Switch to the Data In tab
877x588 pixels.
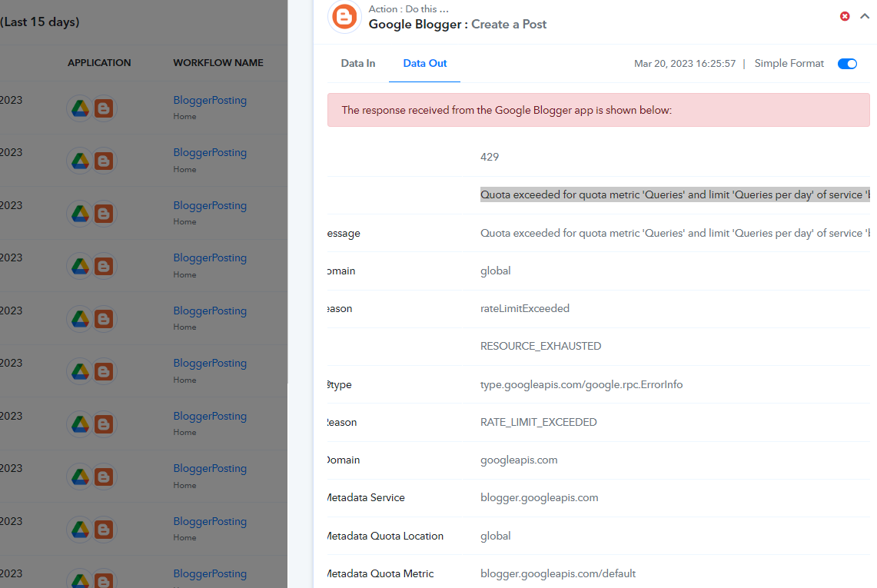pyautogui.click(x=358, y=63)
